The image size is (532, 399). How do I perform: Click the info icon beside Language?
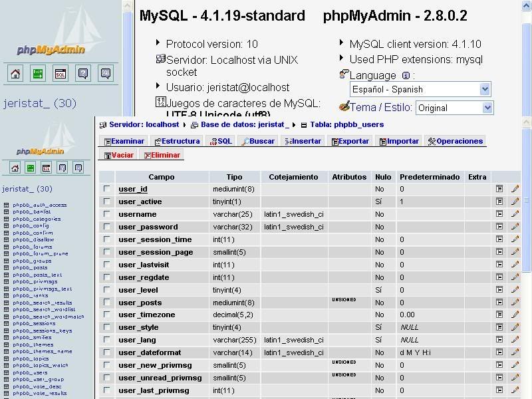pyautogui.click(x=406, y=75)
